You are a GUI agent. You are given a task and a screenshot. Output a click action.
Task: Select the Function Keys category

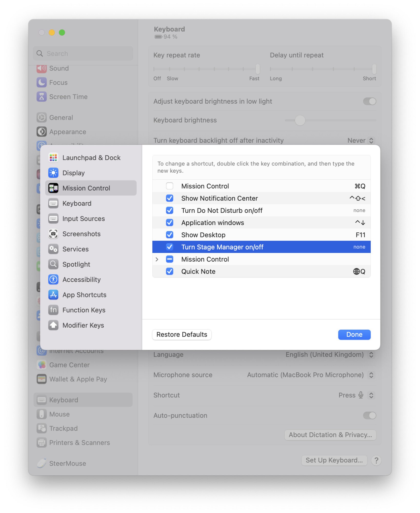[91, 310]
